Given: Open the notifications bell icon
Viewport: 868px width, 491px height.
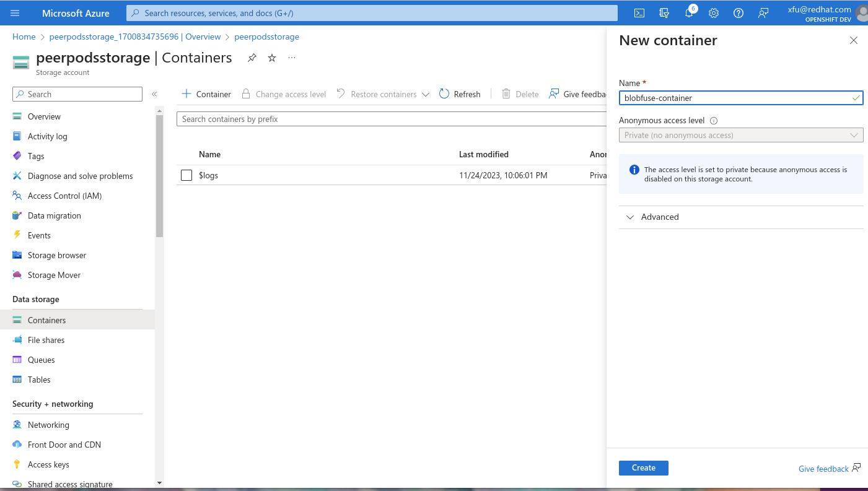Looking at the screenshot, I should click(x=689, y=13).
